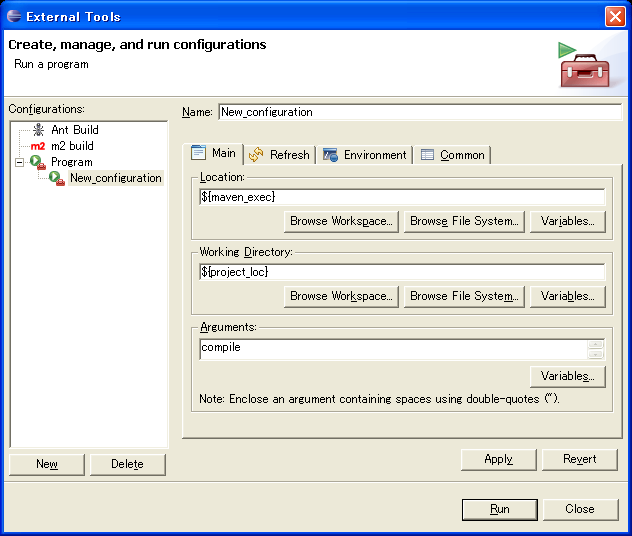
Task: Click Browse File System for Working Directory
Action: click(x=465, y=296)
